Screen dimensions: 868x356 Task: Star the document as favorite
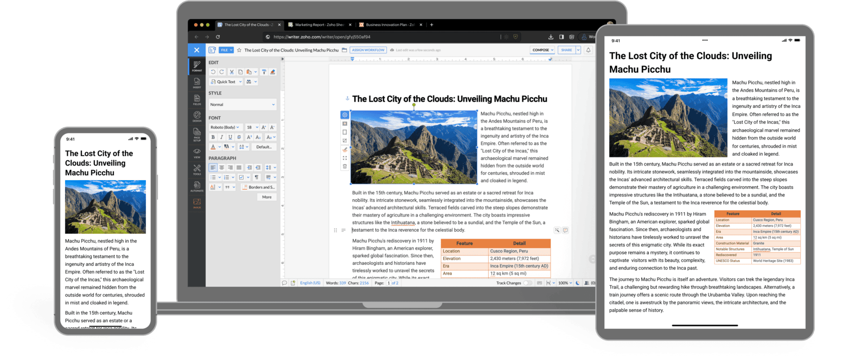239,50
